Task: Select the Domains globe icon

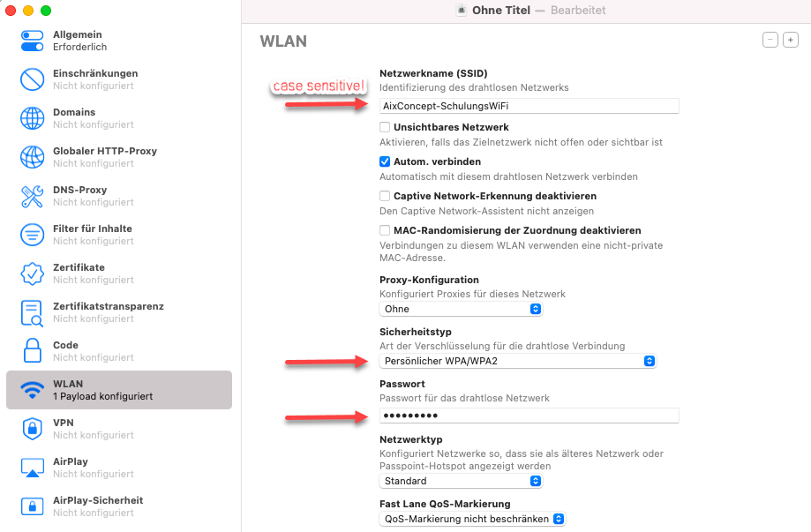Action: (33, 118)
